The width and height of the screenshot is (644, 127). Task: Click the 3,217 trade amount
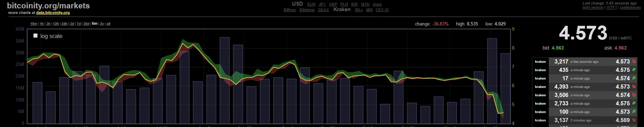[561, 61]
